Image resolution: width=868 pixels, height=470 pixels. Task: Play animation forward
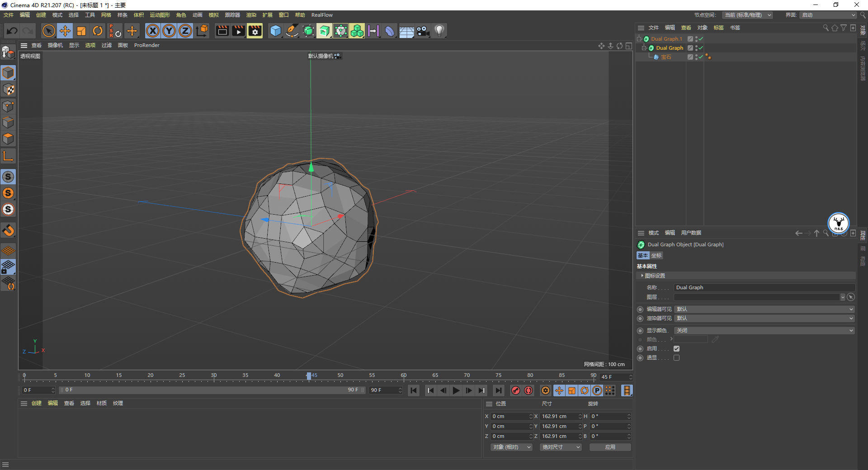coord(456,390)
